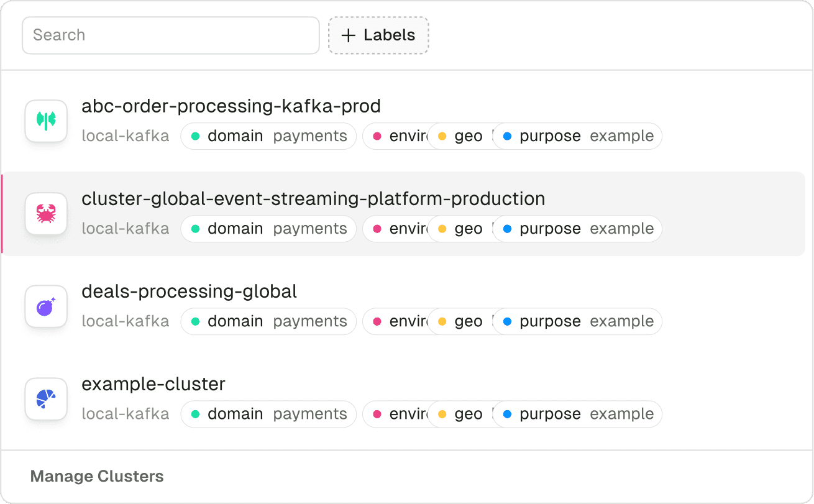
Task: Click purpose example label on cluster-global-event-streaming row
Action: pos(578,229)
